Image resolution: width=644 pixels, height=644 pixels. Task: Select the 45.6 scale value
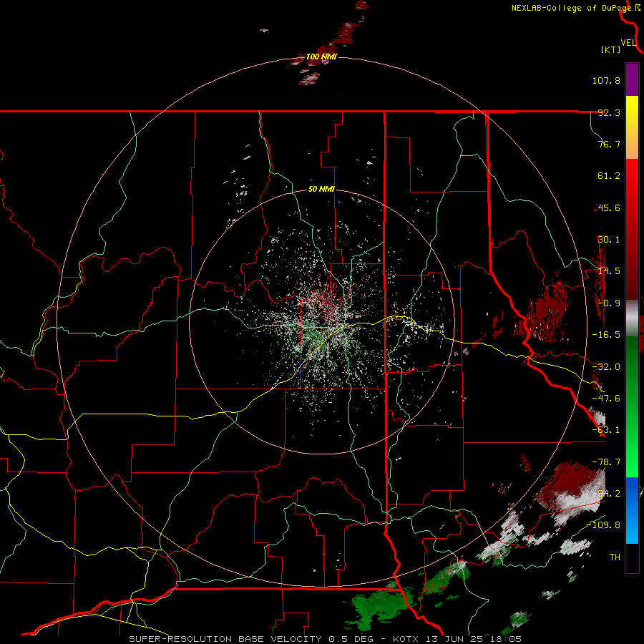click(609, 208)
